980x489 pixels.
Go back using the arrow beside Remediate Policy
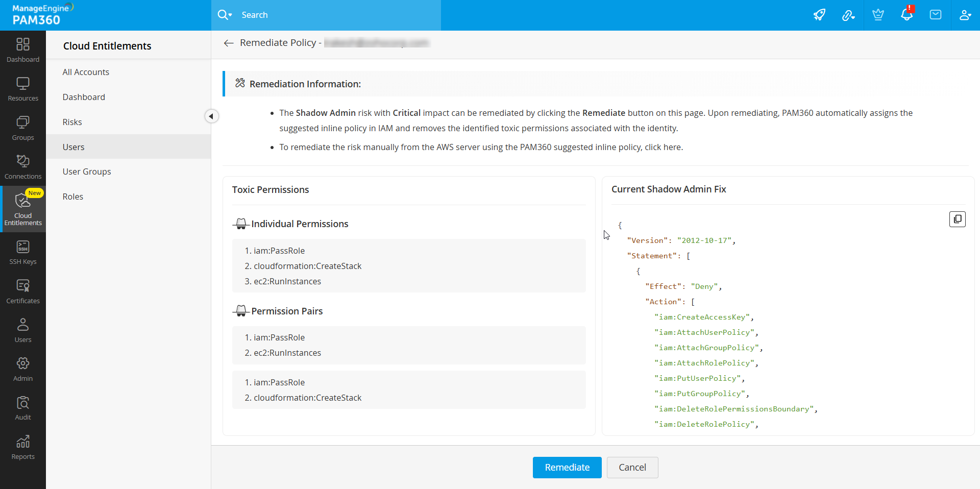coord(229,43)
